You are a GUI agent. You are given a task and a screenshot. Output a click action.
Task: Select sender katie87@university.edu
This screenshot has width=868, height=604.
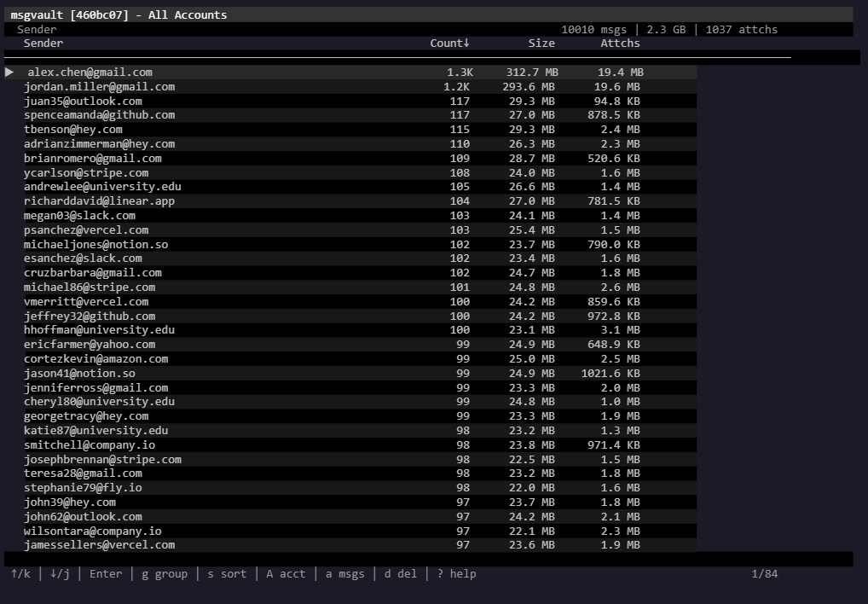tap(350, 431)
